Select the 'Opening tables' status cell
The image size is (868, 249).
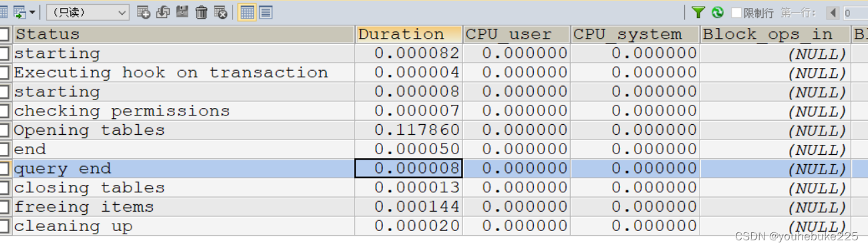[x=184, y=130]
